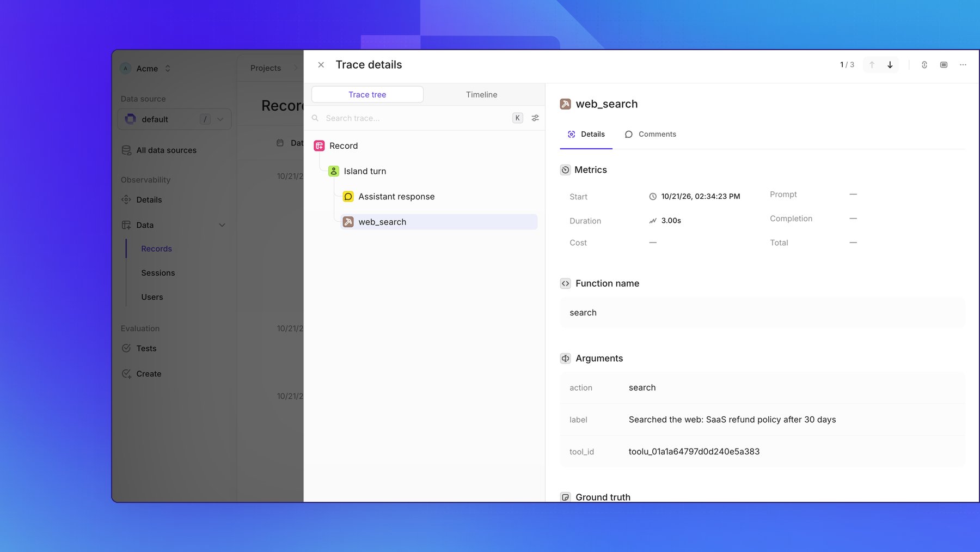Image resolution: width=980 pixels, height=552 pixels.
Task: Click the start time 10/21/26, 02:34:23 PM
Action: [701, 197]
